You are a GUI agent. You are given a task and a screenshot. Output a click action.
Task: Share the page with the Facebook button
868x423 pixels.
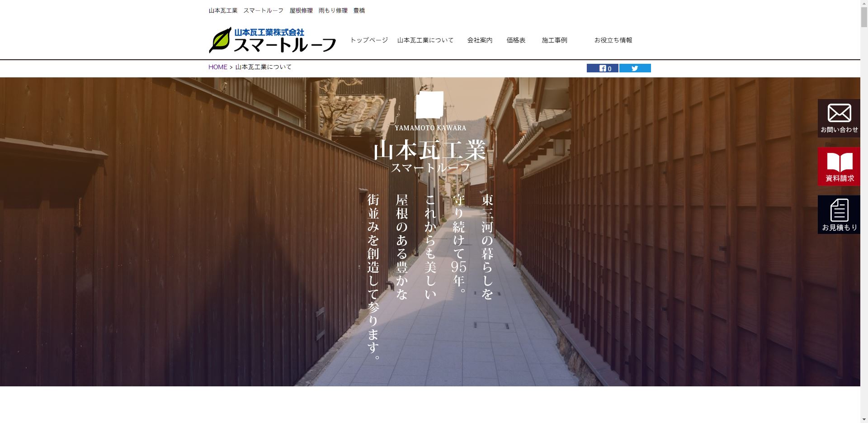point(603,68)
